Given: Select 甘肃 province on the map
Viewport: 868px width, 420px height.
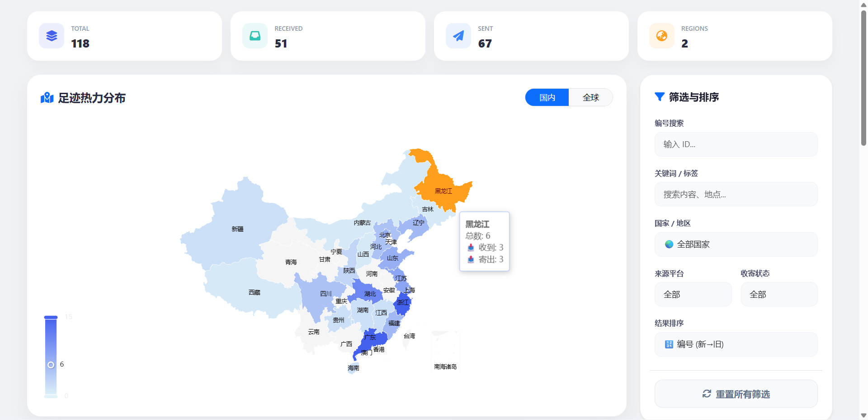Looking at the screenshot, I should [324, 260].
